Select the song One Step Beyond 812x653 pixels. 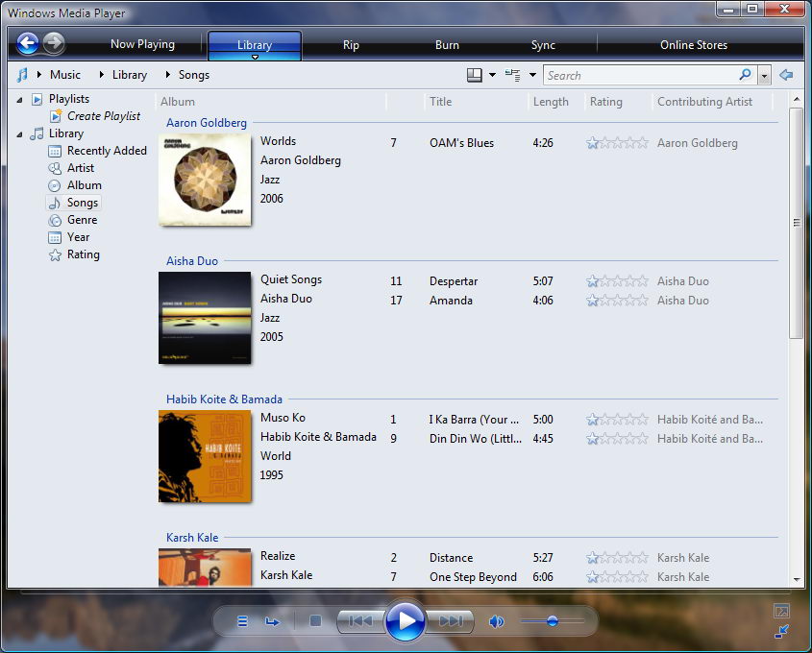pyautogui.click(x=473, y=577)
